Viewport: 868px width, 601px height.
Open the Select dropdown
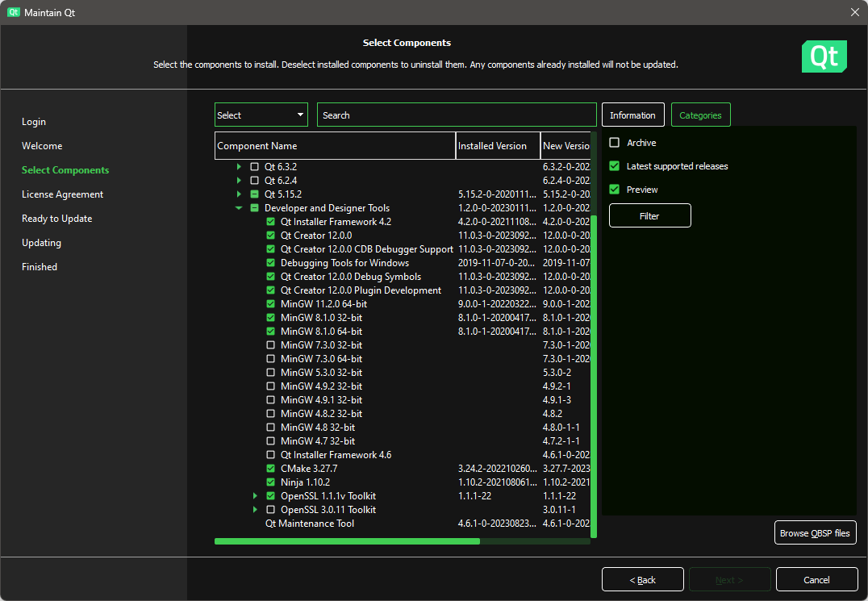click(261, 115)
